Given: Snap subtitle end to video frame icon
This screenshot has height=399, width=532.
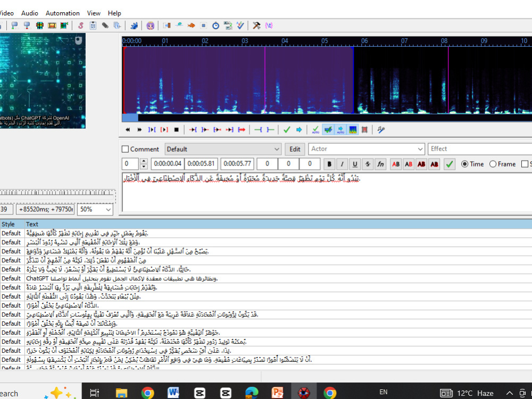Looking at the screenshot, I should [x=27, y=26].
